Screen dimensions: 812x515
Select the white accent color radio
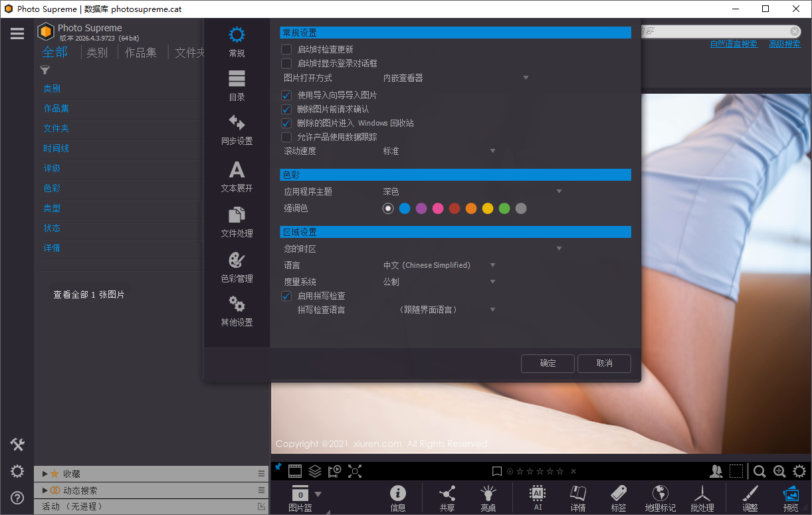[x=388, y=209]
